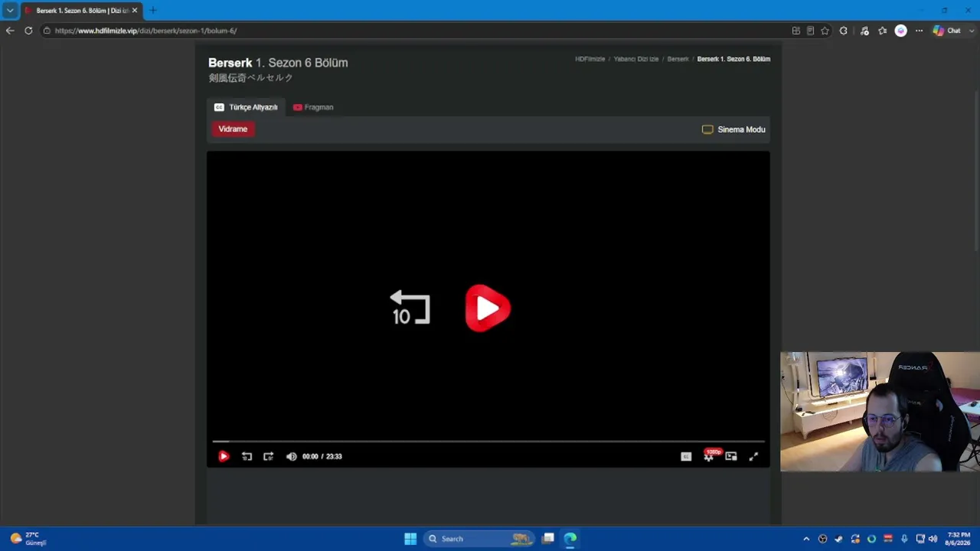Open the favorites list icon
This screenshot has height=551, width=980.
pos(883,31)
